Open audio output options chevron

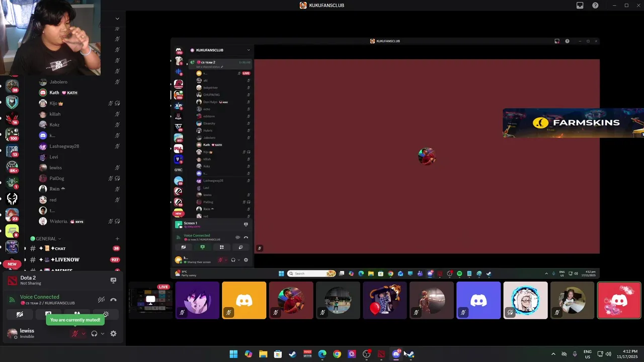tap(103, 333)
